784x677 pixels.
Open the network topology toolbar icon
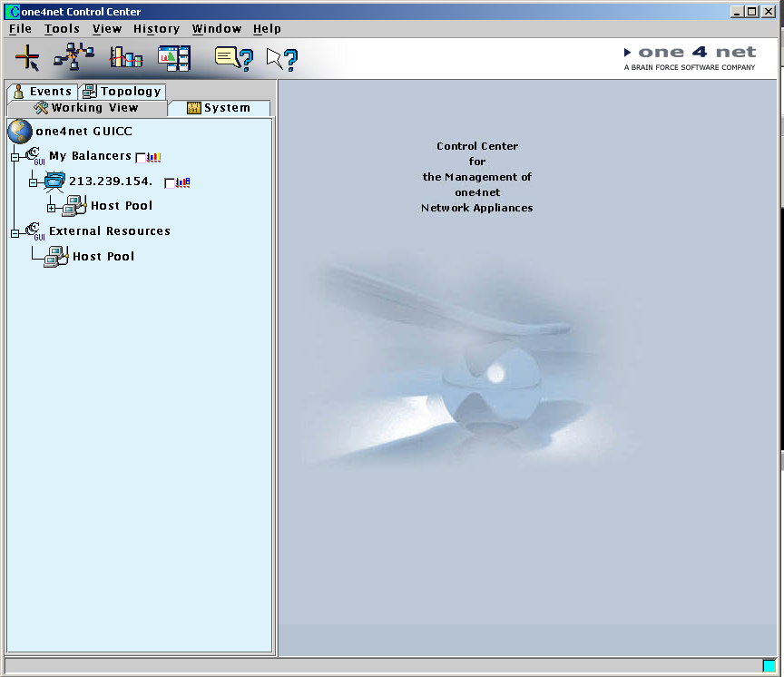click(74, 57)
